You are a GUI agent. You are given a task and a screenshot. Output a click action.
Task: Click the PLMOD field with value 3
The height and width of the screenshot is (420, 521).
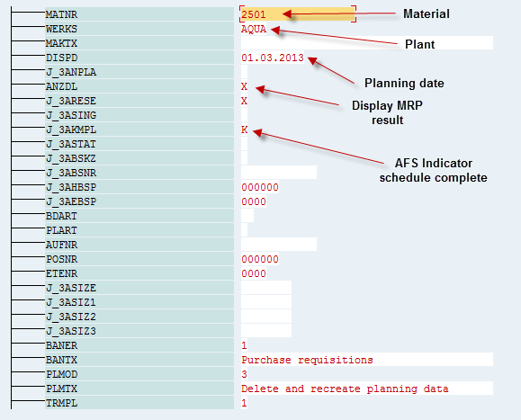click(244, 374)
